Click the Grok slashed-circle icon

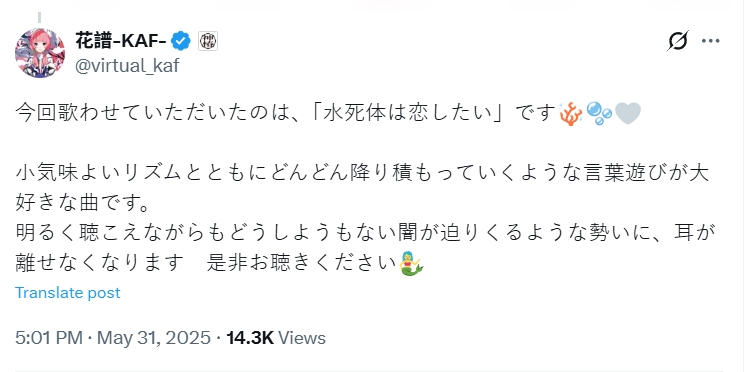coord(677,41)
